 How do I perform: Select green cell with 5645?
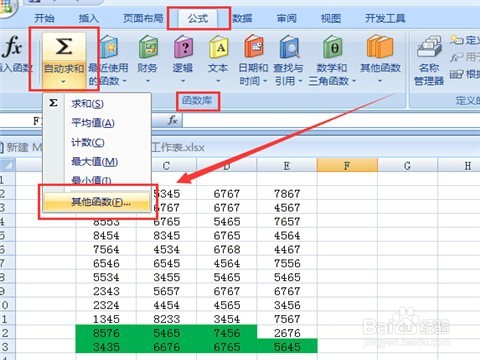(287, 347)
